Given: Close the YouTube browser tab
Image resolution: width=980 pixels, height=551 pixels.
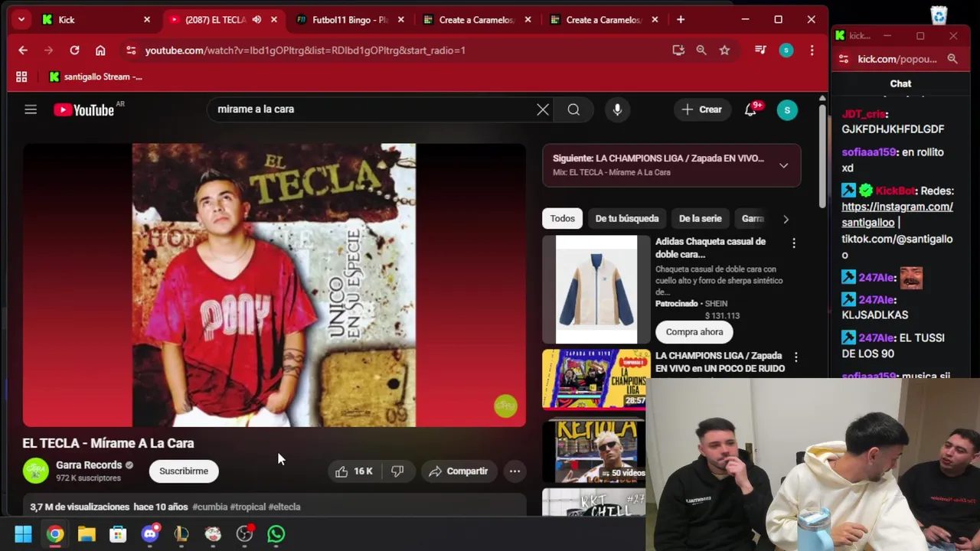Looking at the screenshot, I should [274, 20].
